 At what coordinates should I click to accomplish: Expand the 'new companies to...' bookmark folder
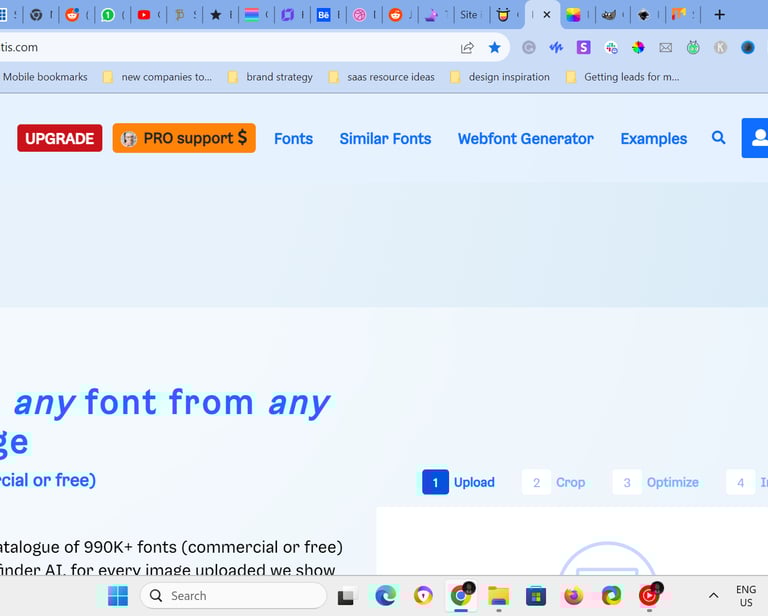click(x=158, y=77)
